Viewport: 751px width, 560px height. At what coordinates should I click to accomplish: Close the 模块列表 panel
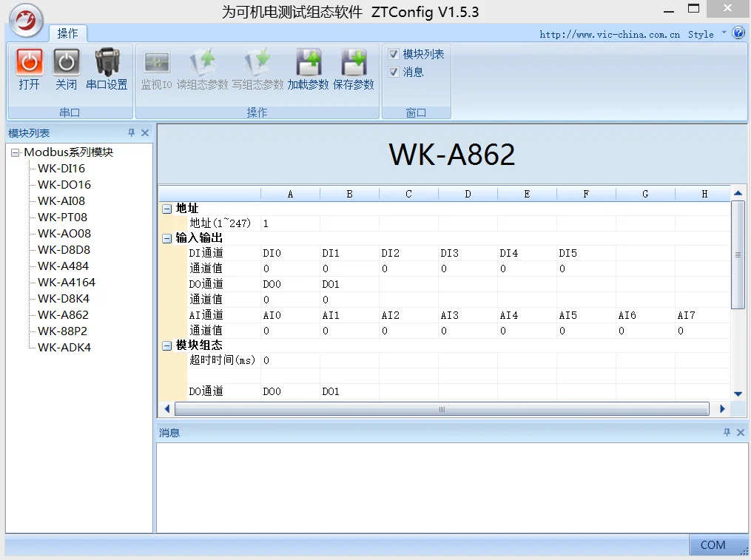[x=145, y=132]
